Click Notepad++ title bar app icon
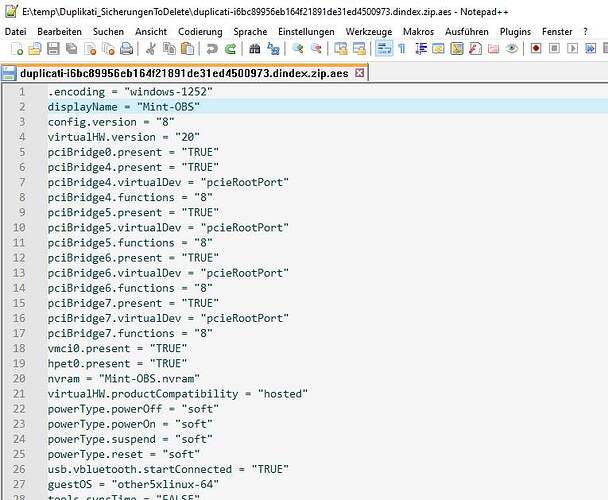This screenshot has height=500, width=608. tap(12, 11)
